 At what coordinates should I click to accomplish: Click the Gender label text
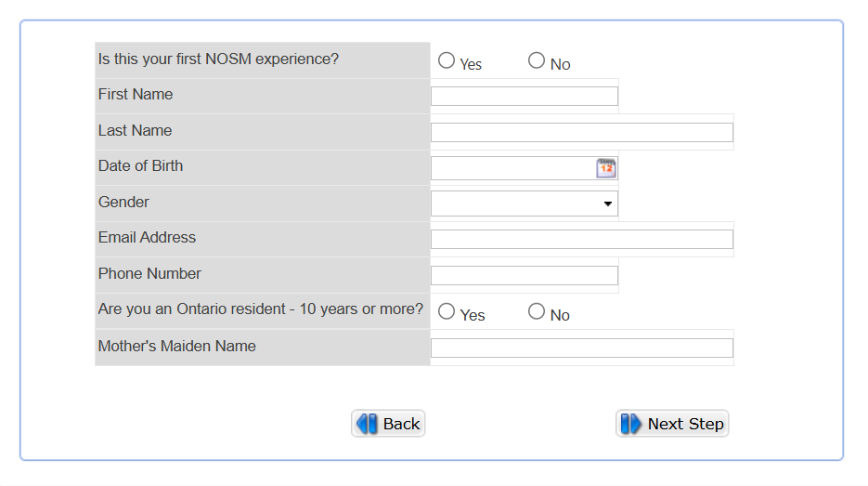click(x=123, y=202)
